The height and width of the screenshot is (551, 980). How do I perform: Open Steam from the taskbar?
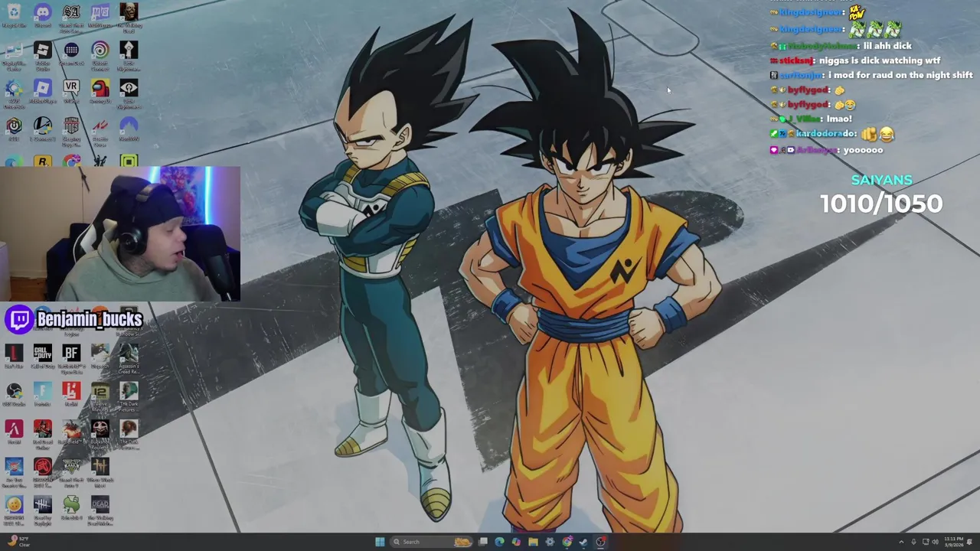pyautogui.click(x=583, y=542)
